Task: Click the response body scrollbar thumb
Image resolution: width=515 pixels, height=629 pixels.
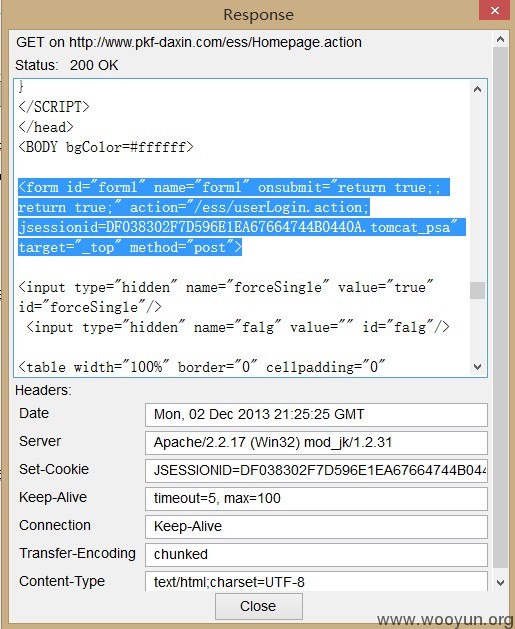Action: point(477,290)
